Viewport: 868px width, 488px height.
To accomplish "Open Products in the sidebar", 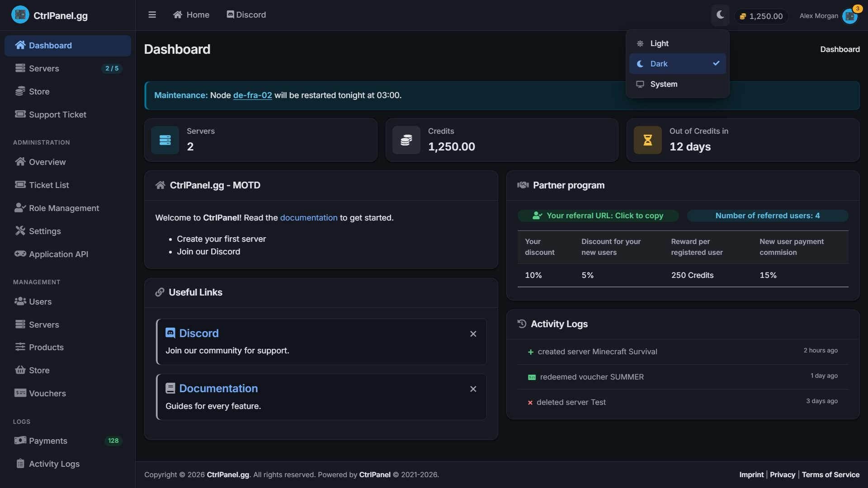I will click(68, 347).
